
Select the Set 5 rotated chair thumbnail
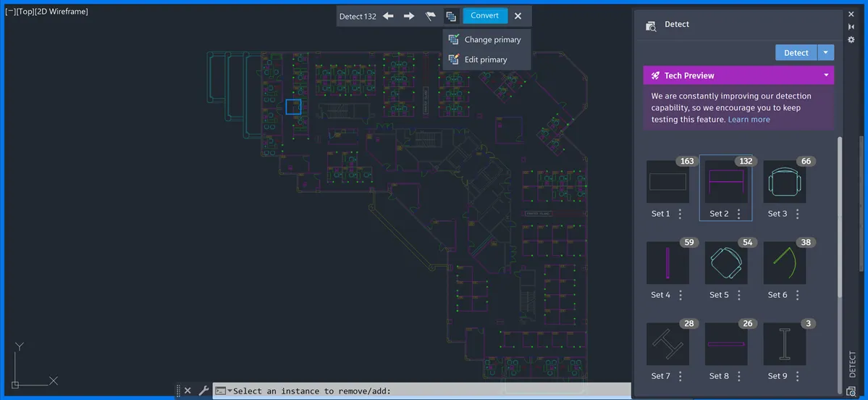point(726,263)
